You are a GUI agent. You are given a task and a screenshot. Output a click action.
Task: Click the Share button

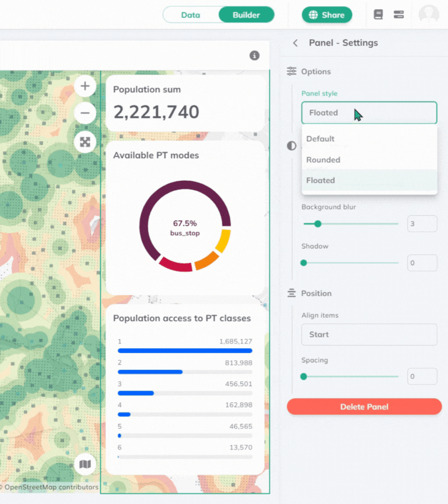[x=327, y=15]
